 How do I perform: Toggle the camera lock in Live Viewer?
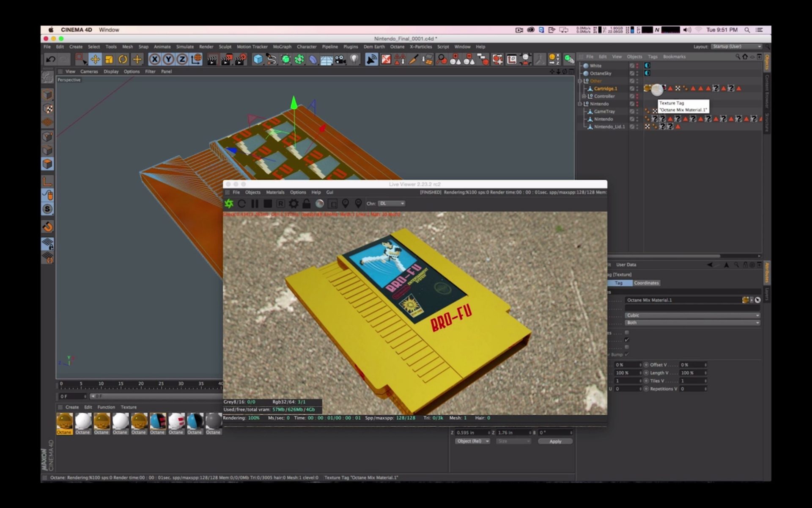click(x=307, y=204)
